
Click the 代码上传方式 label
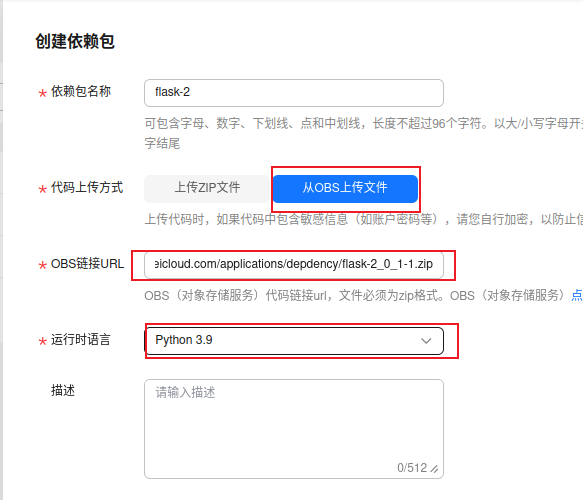[87, 187]
